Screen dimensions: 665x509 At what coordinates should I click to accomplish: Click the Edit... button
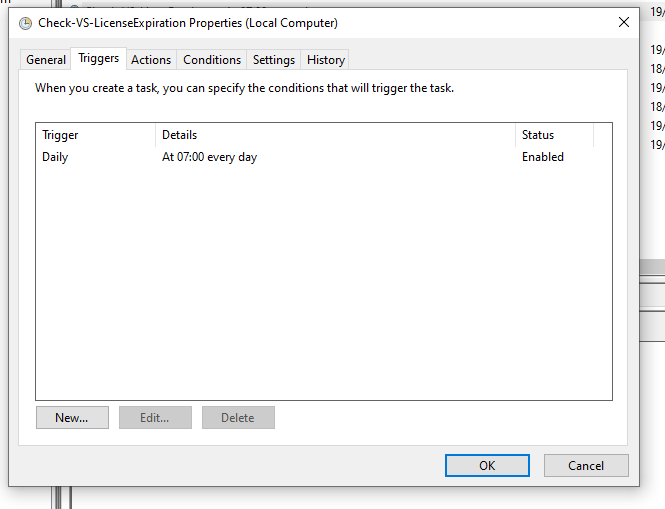pyautogui.click(x=155, y=418)
